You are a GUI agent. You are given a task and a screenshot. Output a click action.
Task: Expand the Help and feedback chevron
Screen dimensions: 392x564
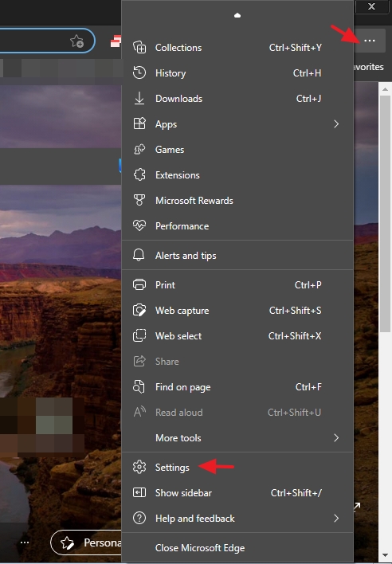pyautogui.click(x=336, y=519)
